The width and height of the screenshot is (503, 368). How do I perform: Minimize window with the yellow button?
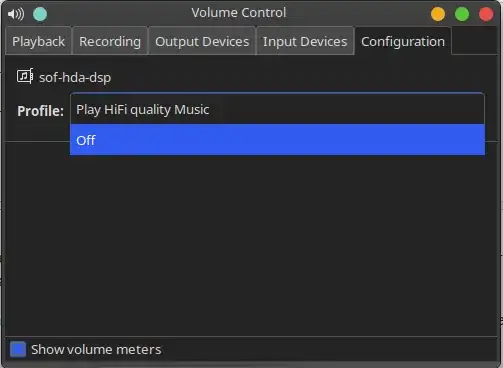click(x=438, y=14)
